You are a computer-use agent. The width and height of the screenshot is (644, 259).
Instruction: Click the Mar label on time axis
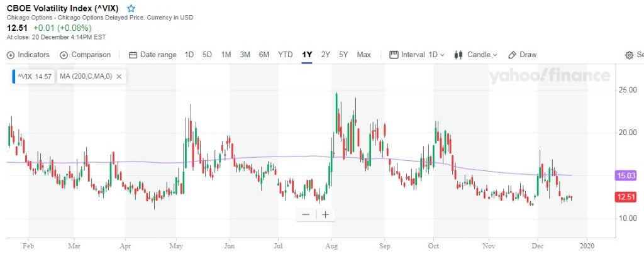point(74,246)
